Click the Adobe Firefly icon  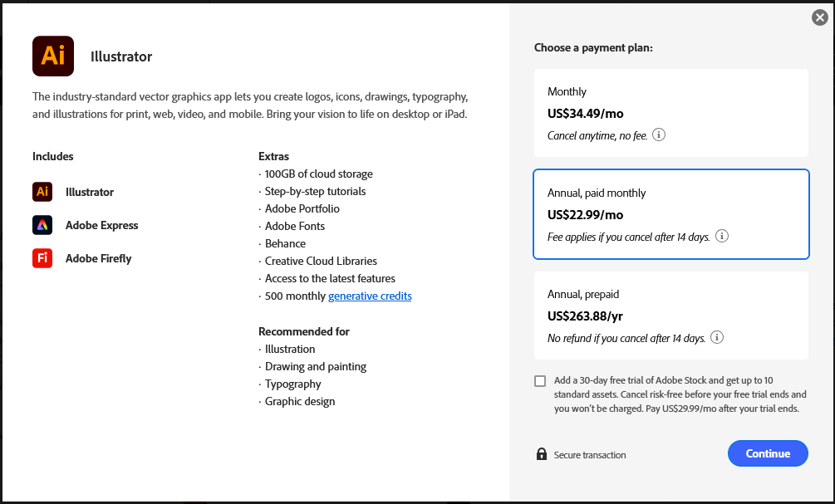coord(42,258)
